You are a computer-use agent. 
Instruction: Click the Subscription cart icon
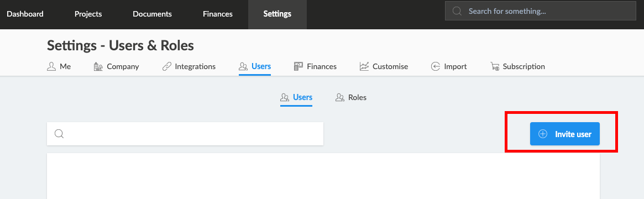(495, 66)
